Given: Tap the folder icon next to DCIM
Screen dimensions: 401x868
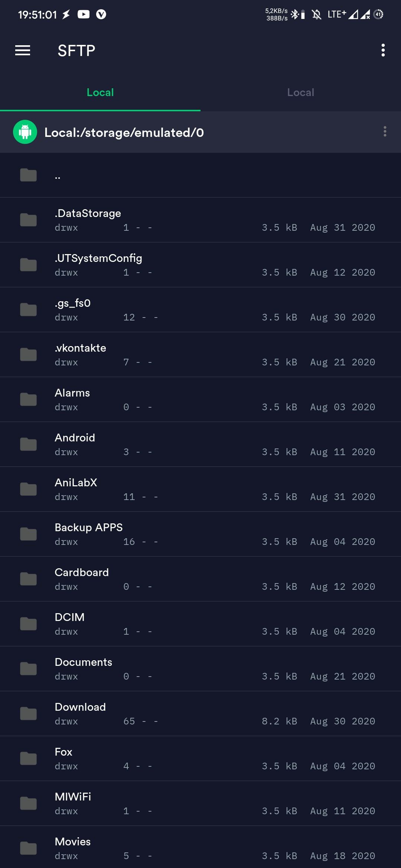Looking at the screenshot, I should pyautogui.click(x=28, y=624).
